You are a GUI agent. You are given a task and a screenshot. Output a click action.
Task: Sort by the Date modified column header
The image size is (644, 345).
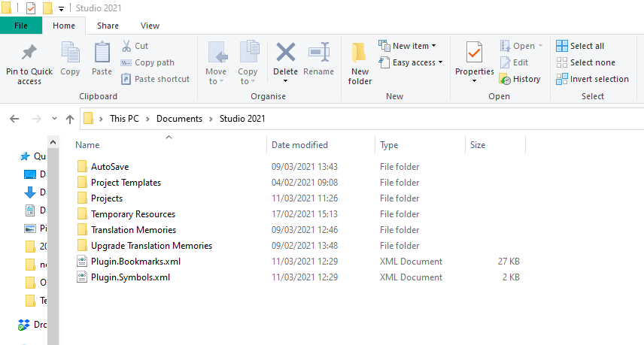coord(299,145)
